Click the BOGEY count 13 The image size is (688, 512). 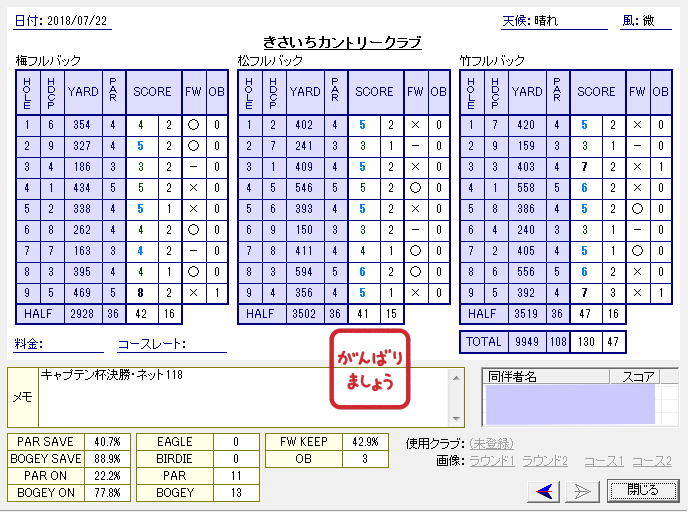tap(236, 493)
